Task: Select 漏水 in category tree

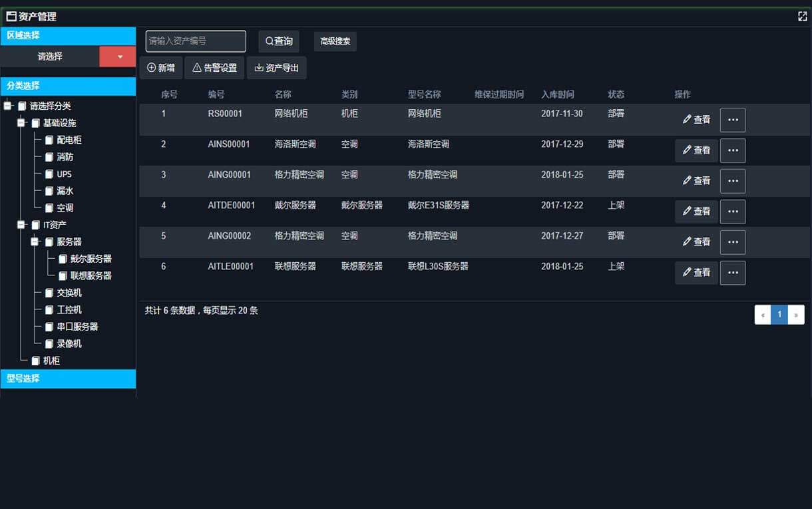Action: click(65, 191)
